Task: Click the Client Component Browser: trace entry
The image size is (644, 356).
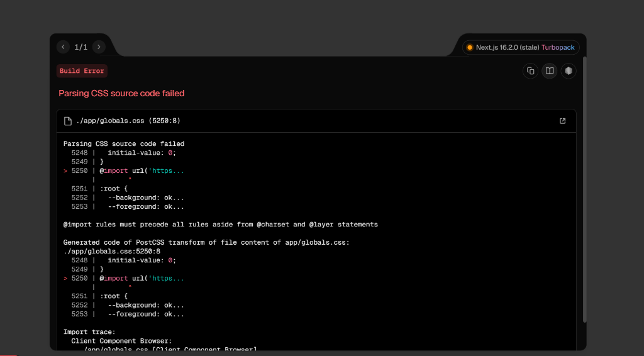Action: point(121,341)
